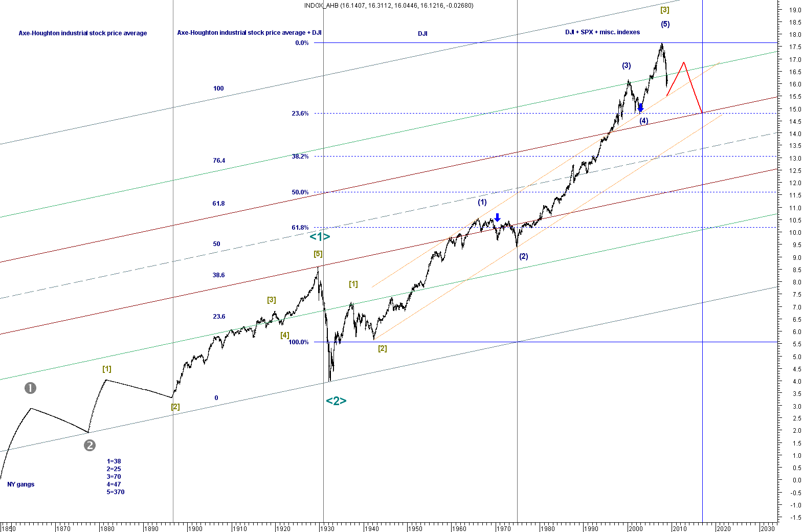
Task: Click the blue (5) wave label
Action: [665, 24]
